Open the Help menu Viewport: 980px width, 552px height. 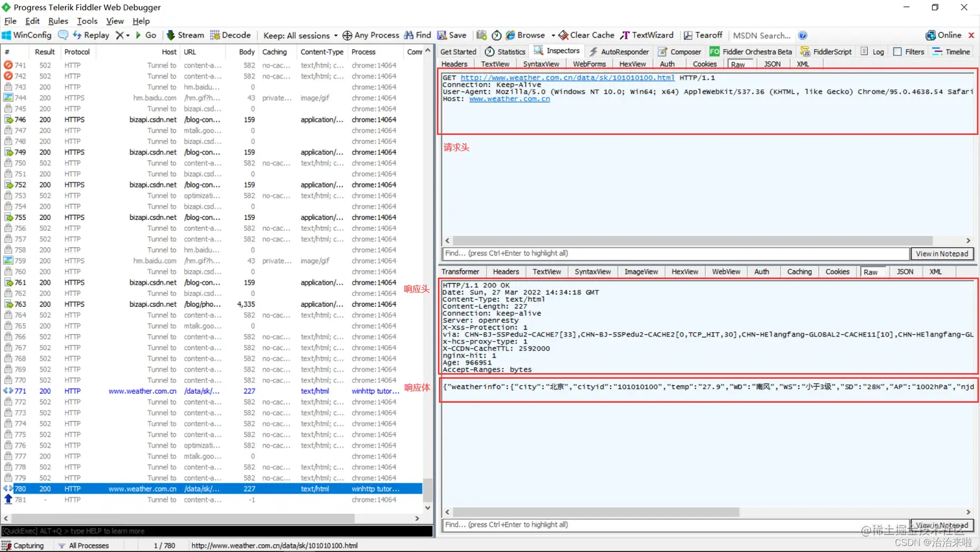141,21
